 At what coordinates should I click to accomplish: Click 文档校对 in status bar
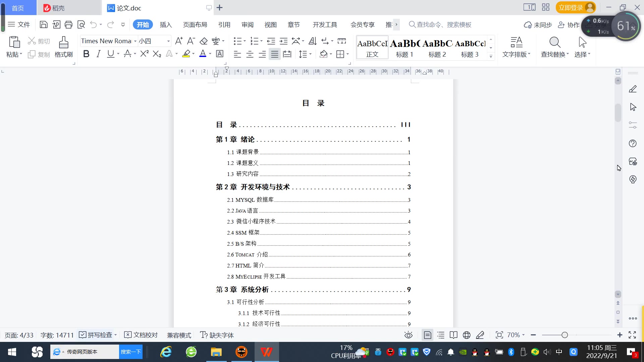141,335
